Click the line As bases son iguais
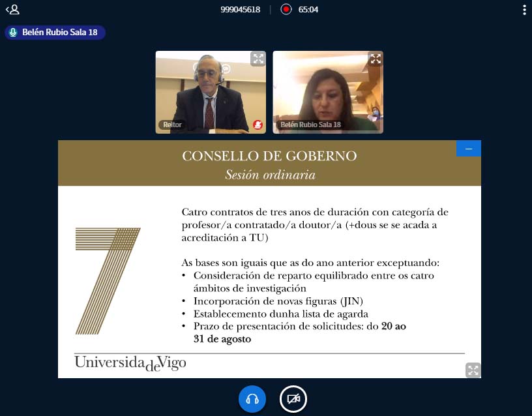The height and width of the screenshot is (416, 532). tap(310, 263)
